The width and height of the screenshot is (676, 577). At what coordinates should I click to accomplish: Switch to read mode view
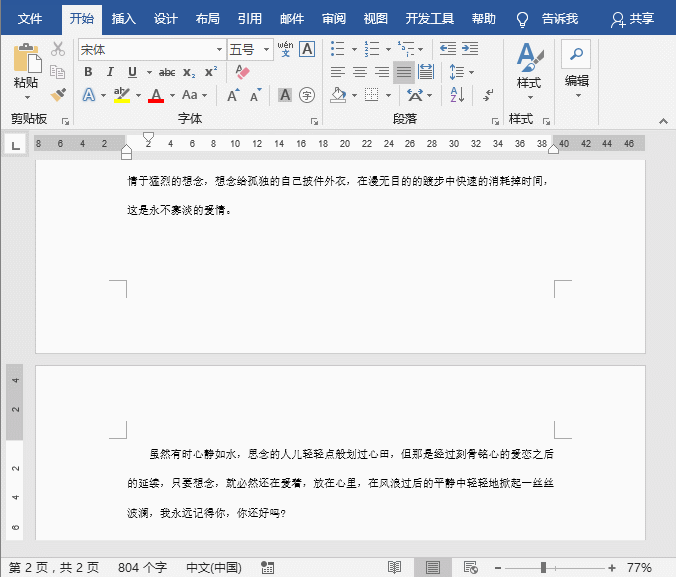click(394, 567)
